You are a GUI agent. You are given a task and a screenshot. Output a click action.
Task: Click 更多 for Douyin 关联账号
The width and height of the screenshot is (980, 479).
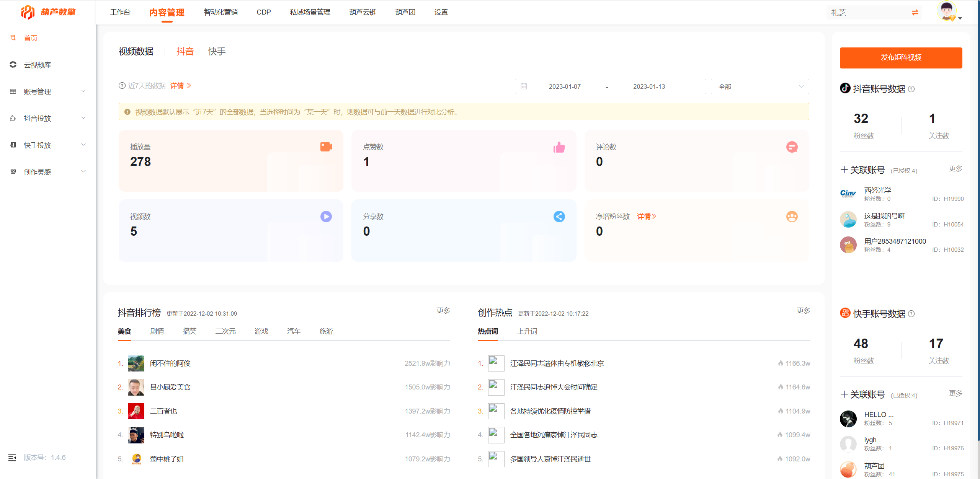coord(955,169)
